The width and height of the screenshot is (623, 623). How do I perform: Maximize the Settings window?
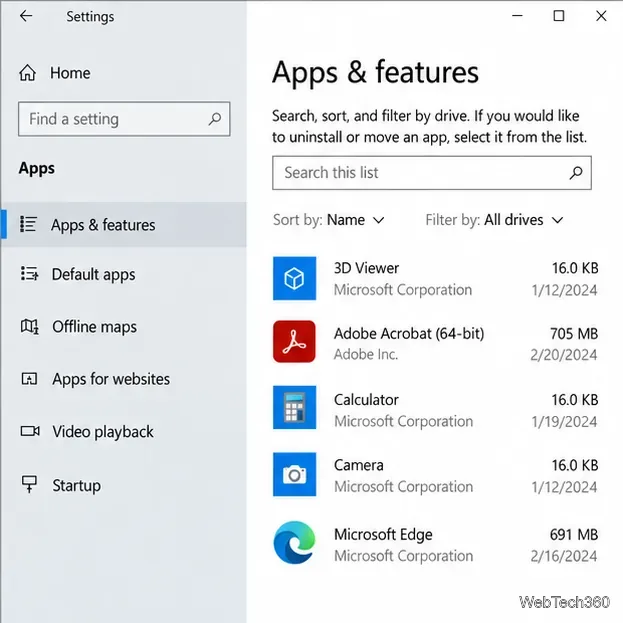559,16
